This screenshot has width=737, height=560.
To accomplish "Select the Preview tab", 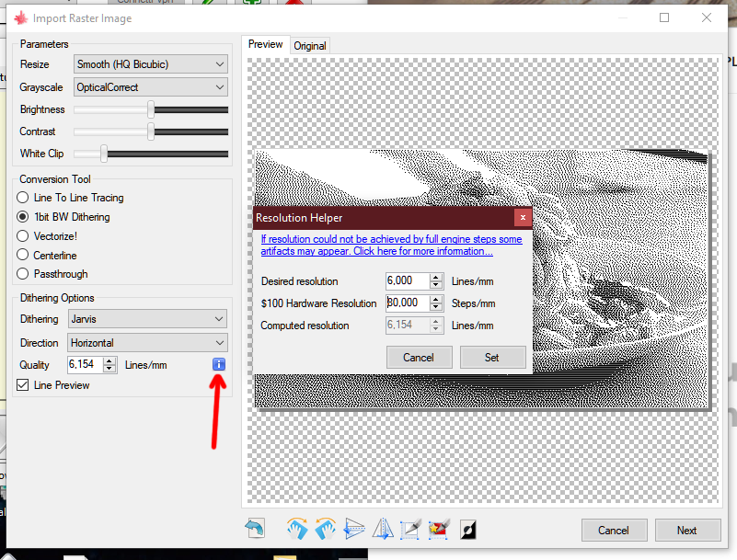I will 266,44.
